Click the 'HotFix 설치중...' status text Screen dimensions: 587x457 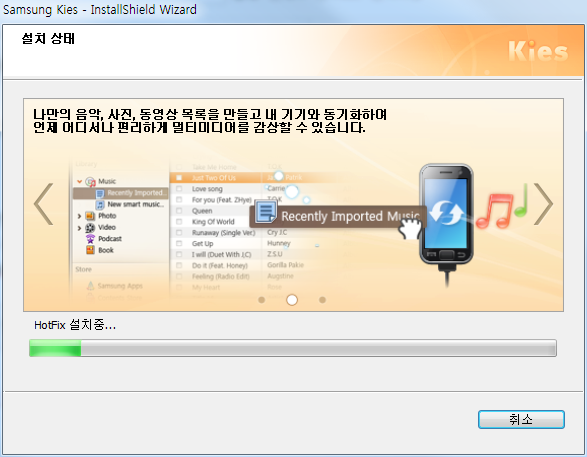coord(75,325)
